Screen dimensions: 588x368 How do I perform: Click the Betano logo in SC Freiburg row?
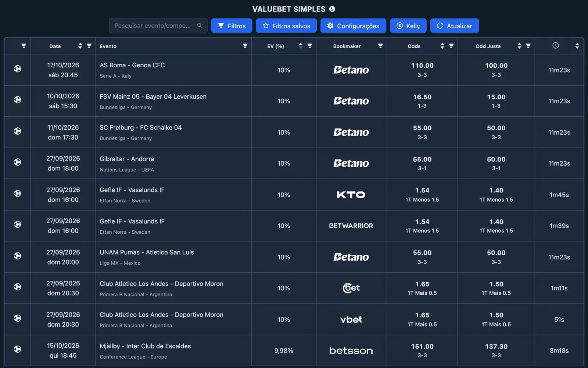pyautogui.click(x=351, y=132)
